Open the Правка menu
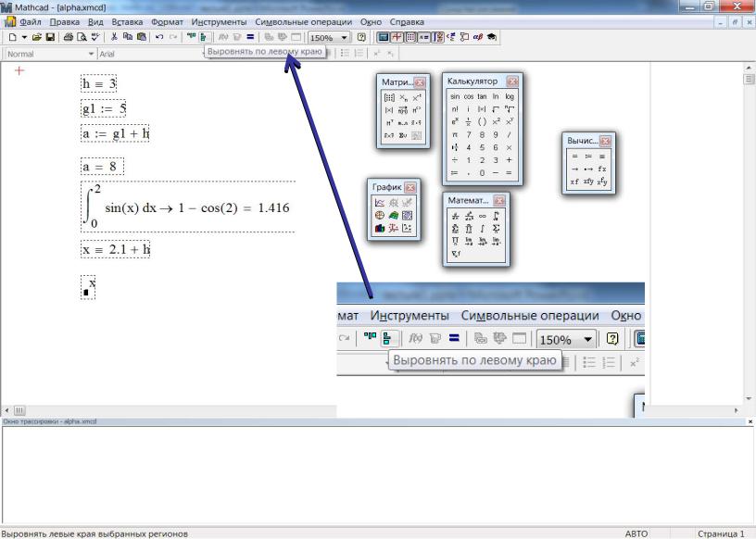756x539 pixels. pos(65,22)
